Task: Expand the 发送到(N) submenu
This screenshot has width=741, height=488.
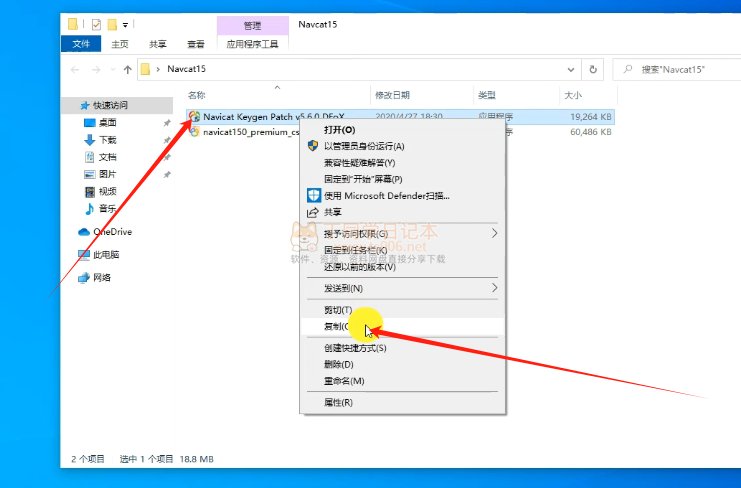Action: click(x=494, y=288)
